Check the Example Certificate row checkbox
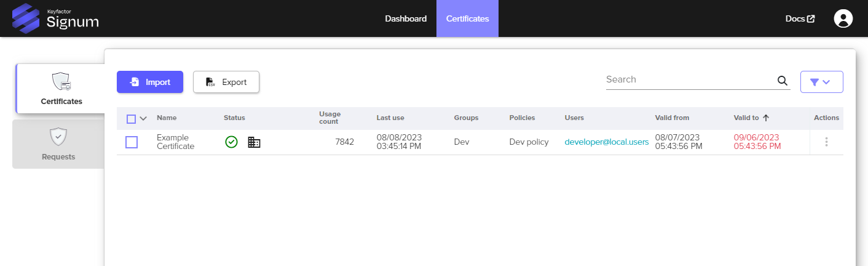The height and width of the screenshot is (266, 868). point(132,142)
